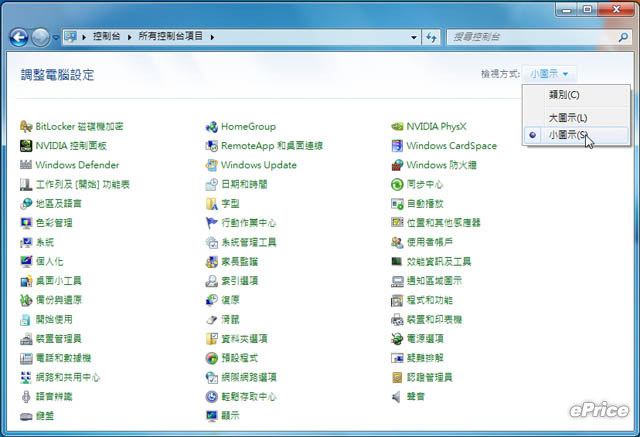Open the 字型 fonts icon

(211, 203)
